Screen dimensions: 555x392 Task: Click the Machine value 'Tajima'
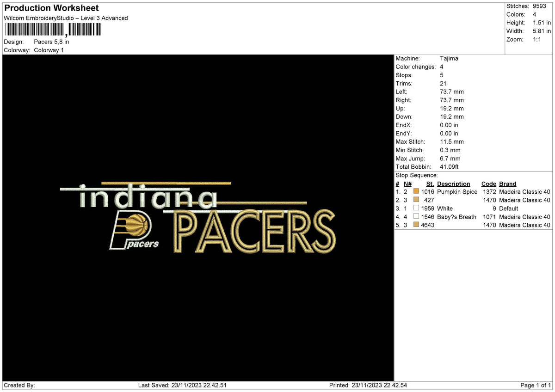click(x=449, y=58)
